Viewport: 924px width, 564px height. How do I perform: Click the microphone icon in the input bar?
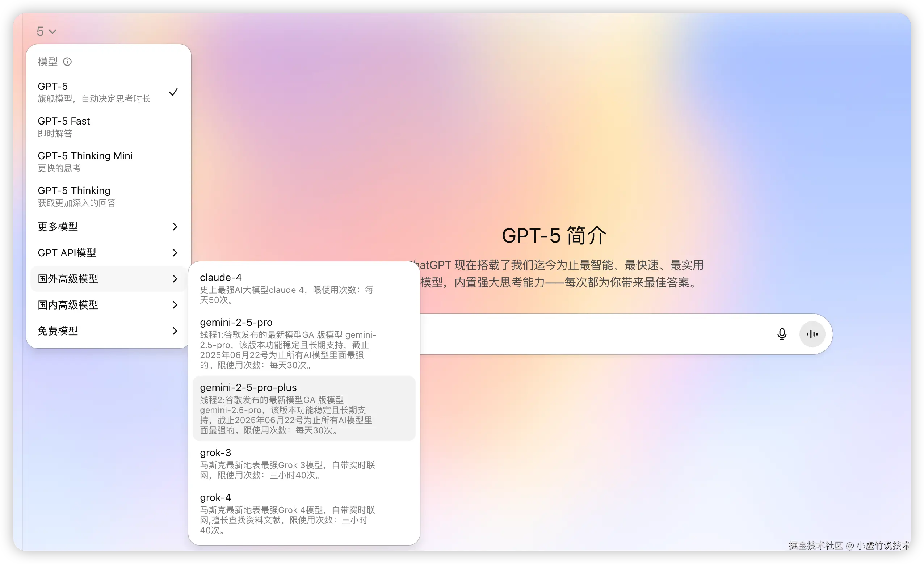[782, 334]
